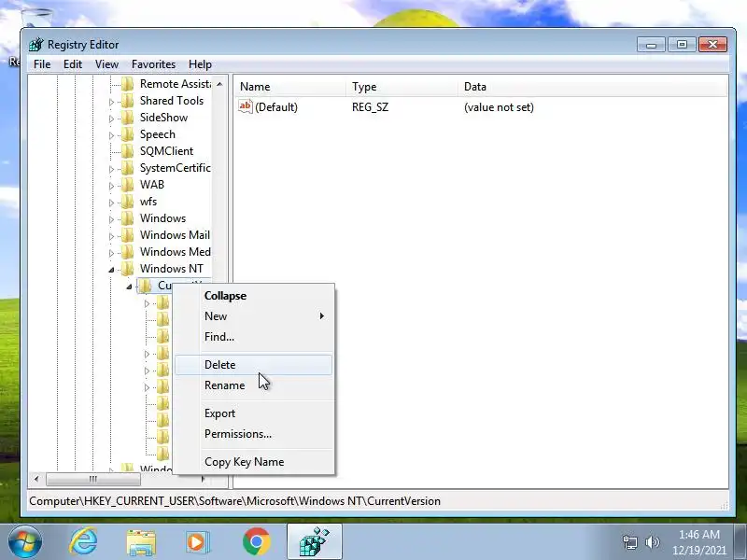Open the View menu
This screenshot has height=560, width=747.
[106, 64]
